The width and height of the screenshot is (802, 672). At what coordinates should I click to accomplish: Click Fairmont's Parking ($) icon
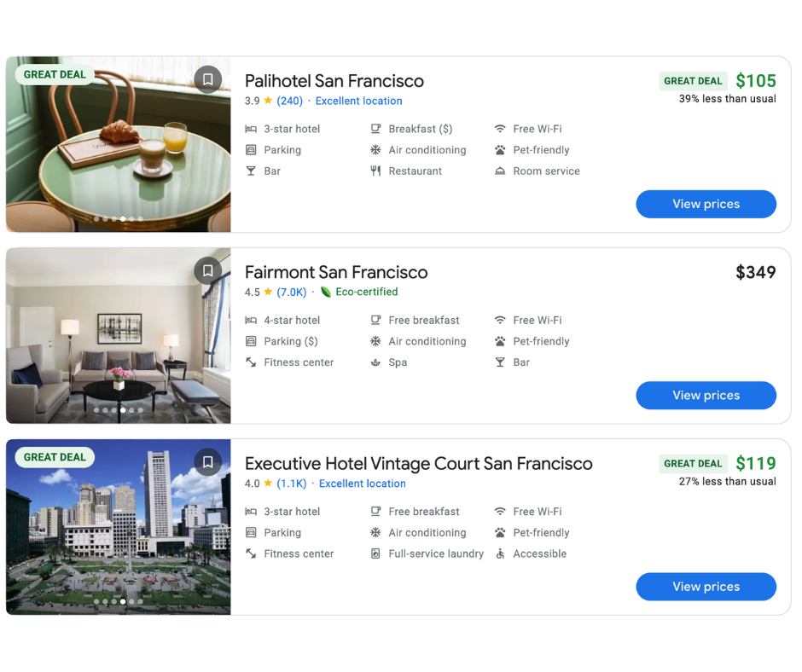pyautogui.click(x=251, y=341)
